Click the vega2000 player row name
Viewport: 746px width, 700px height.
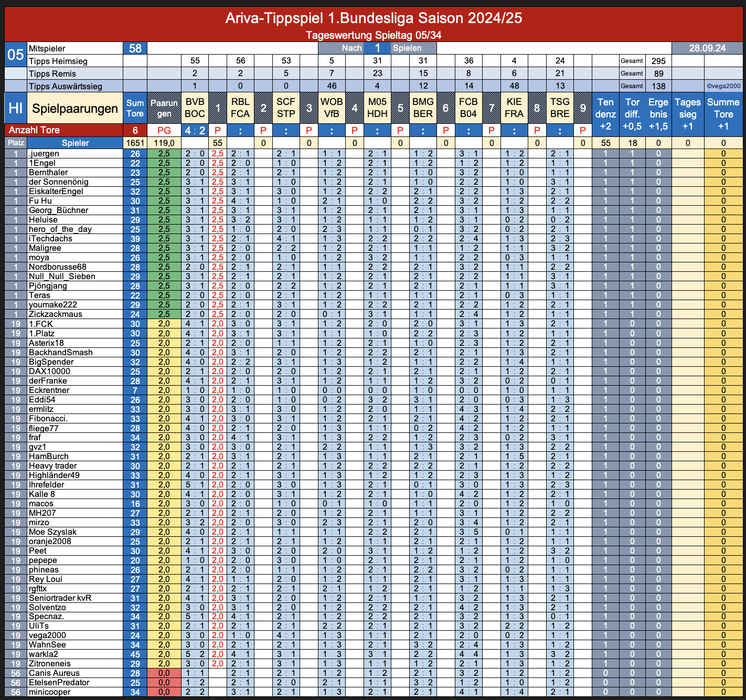[47, 635]
